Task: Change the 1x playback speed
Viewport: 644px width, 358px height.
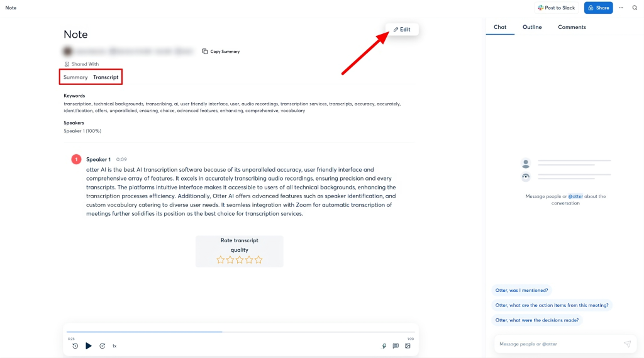Action: [114, 346]
